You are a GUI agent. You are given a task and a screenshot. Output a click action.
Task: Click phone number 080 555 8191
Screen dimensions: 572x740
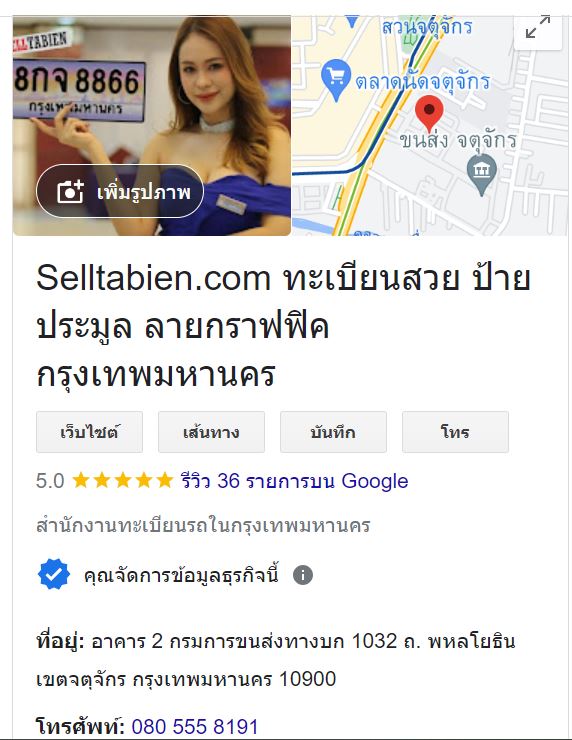[195, 727]
